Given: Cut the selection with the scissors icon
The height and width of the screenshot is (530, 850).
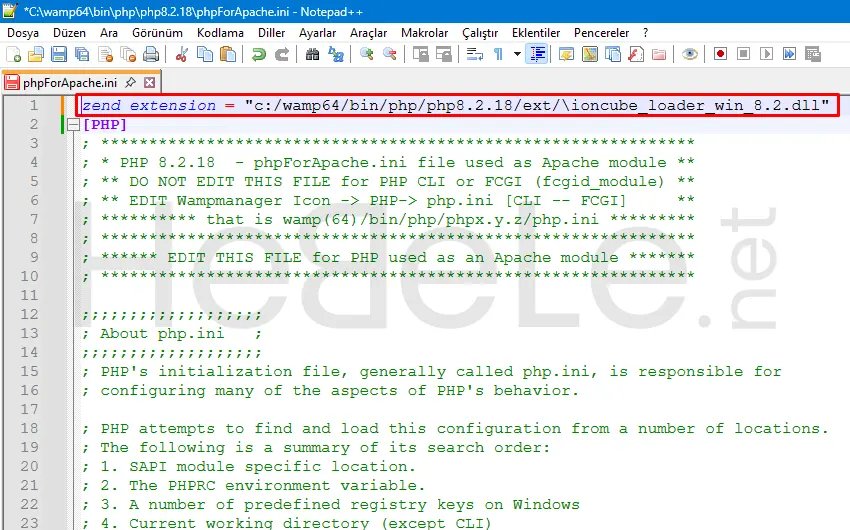Looking at the screenshot, I should tap(182, 54).
